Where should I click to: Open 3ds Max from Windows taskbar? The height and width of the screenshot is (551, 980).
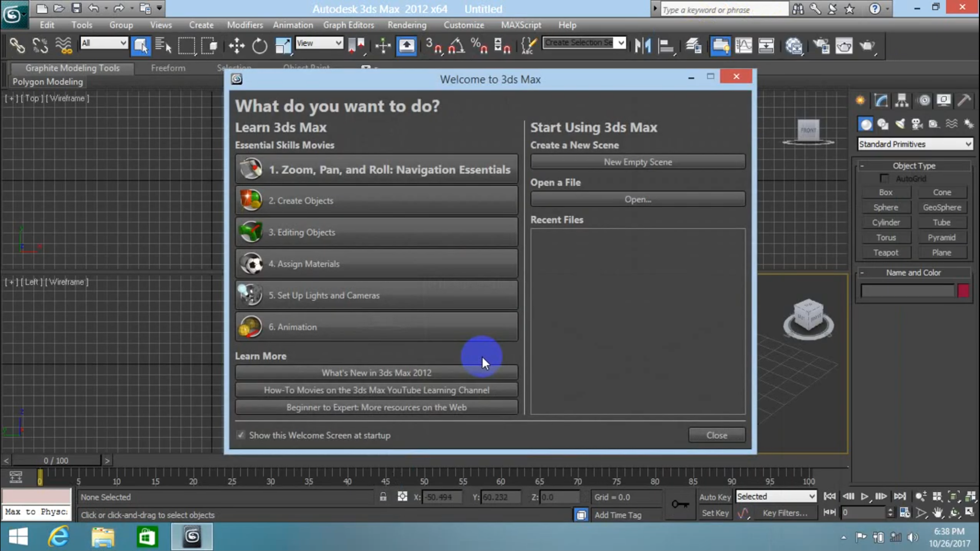point(192,537)
